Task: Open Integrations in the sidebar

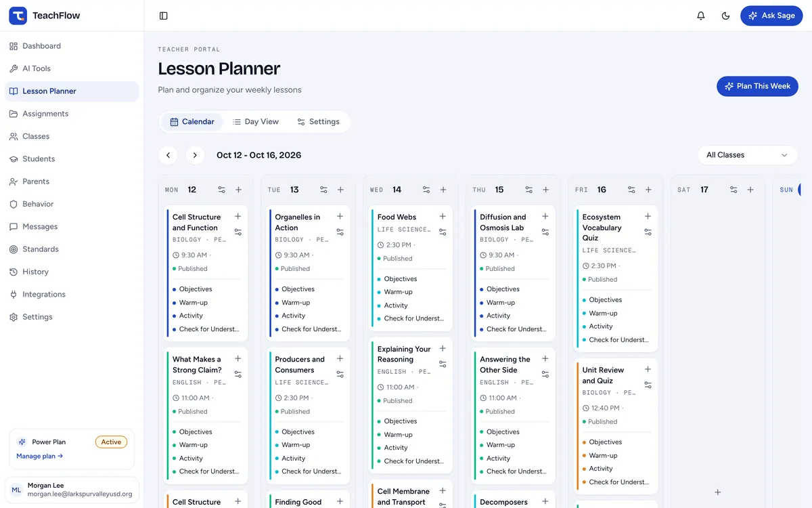Action: [x=72, y=294]
